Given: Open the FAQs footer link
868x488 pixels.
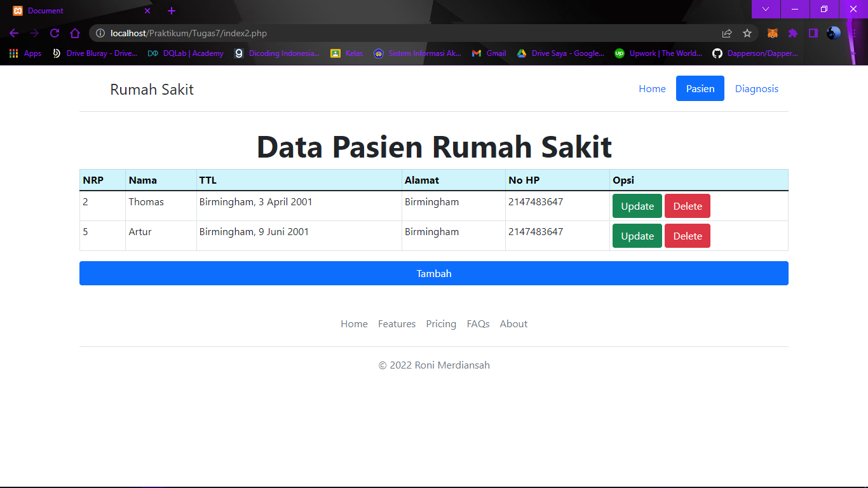Looking at the screenshot, I should 478,324.
